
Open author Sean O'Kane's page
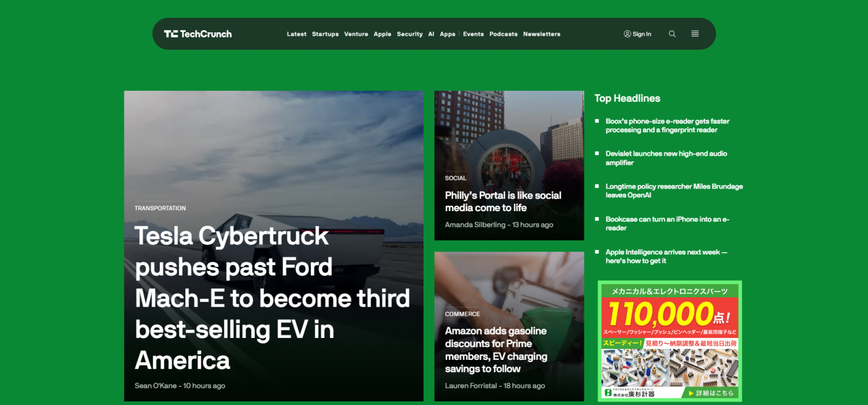[155, 386]
